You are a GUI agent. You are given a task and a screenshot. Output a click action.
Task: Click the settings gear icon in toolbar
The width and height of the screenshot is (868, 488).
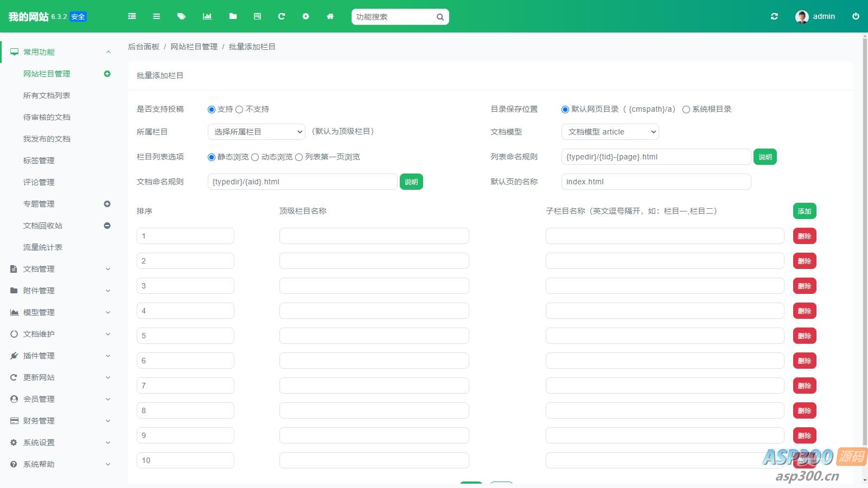click(305, 16)
